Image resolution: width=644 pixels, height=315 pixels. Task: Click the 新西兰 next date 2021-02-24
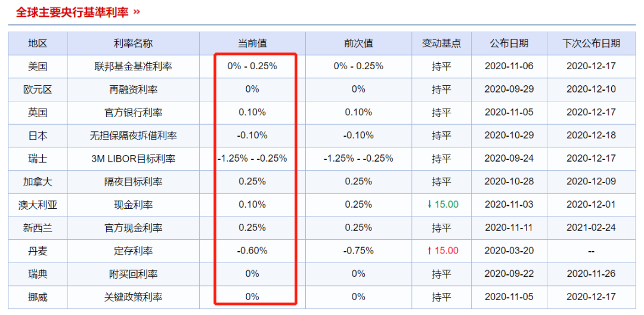591,227
